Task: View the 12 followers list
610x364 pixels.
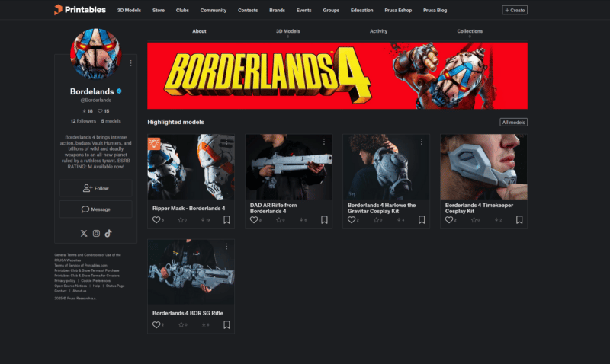Action: pos(83,121)
